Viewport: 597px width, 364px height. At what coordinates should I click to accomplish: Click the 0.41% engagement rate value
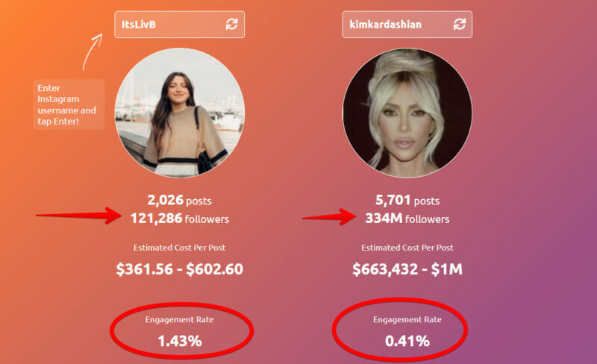407,341
